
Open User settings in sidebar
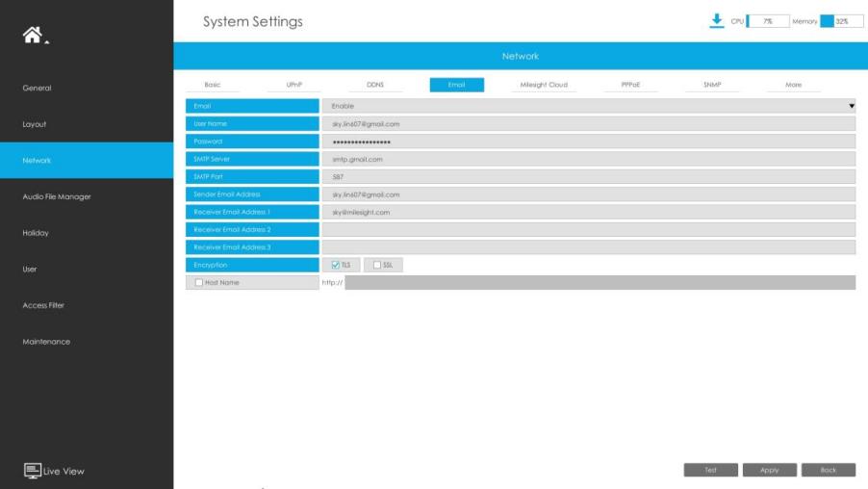coord(87,270)
